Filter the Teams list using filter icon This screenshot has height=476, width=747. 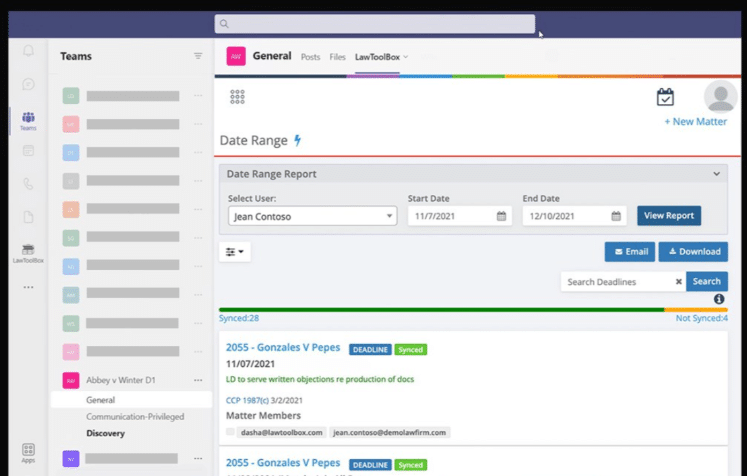tap(198, 57)
